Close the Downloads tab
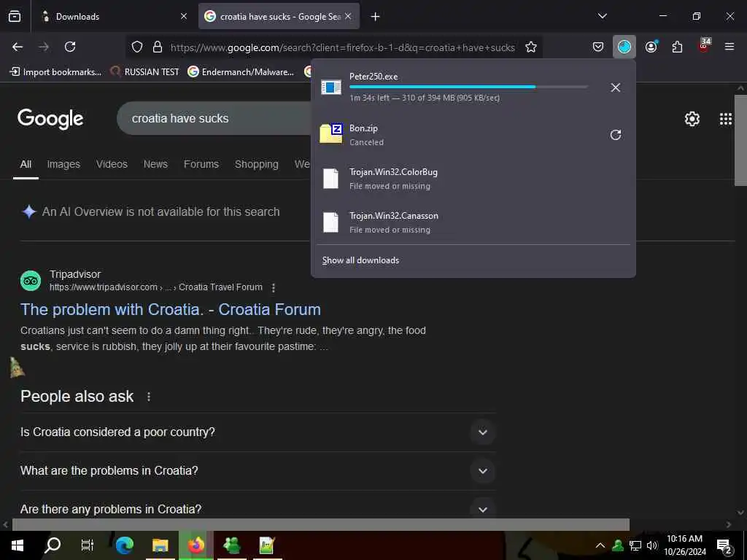747x560 pixels. (x=184, y=16)
